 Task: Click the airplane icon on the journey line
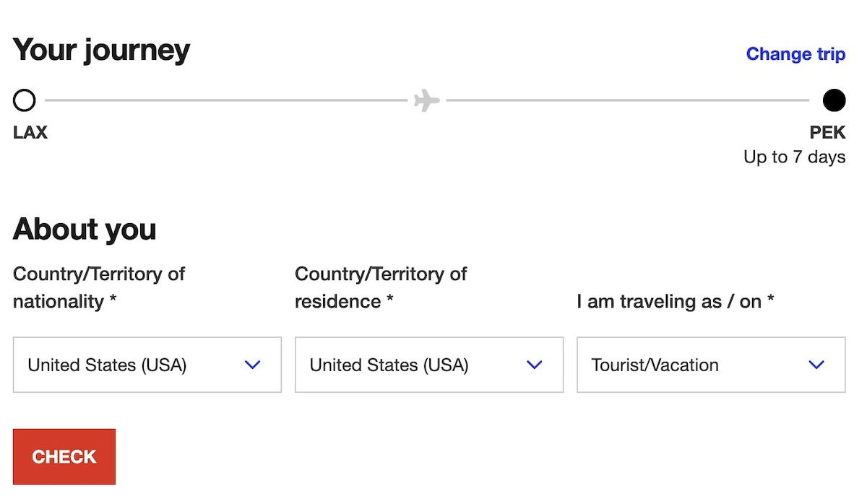427,100
